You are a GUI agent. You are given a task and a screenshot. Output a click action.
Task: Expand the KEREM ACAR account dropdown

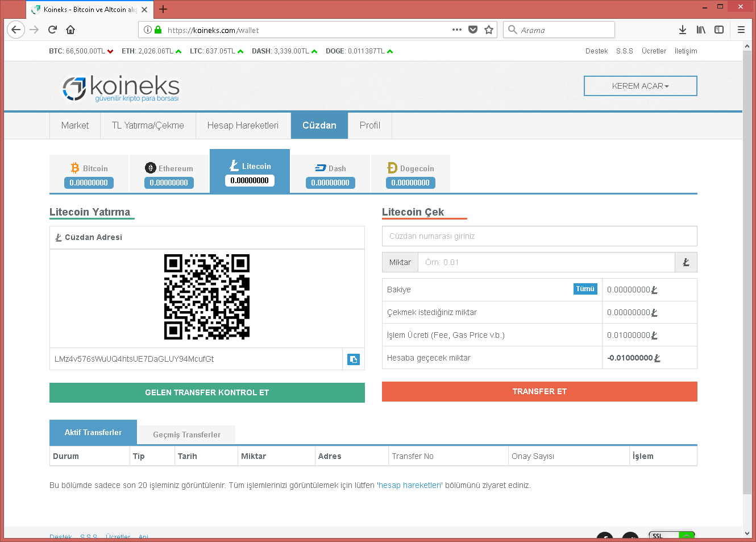641,86
